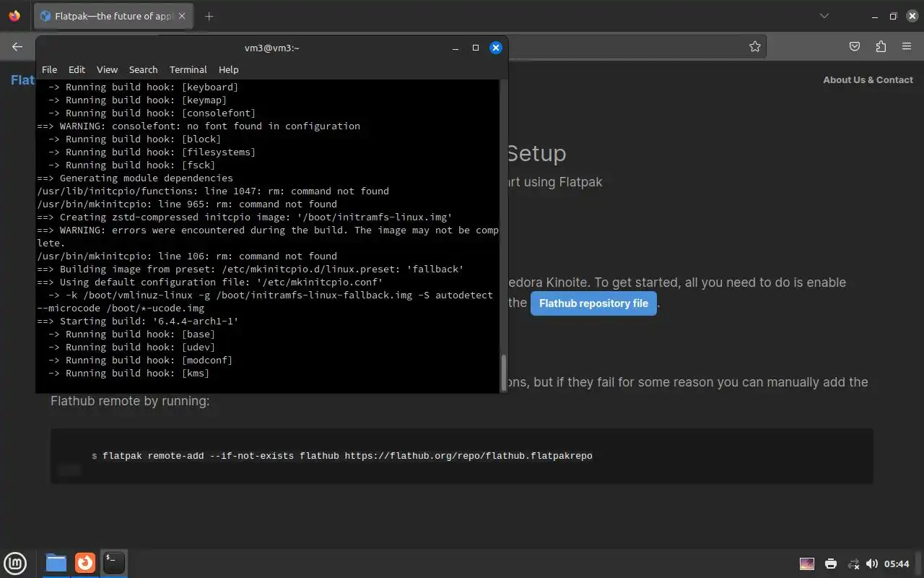Click the Firefox logo icon in the tab bar
This screenshot has height=578, width=924.
[x=14, y=16]
